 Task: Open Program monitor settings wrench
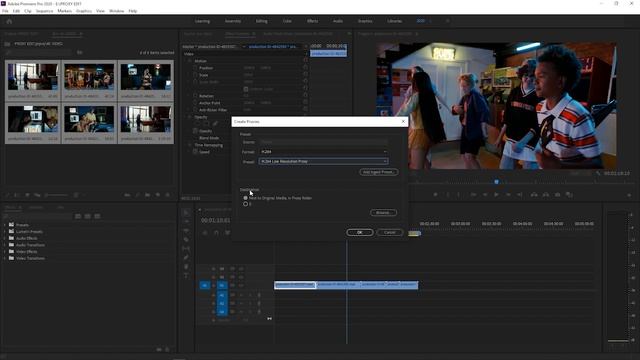click(598, 173)
